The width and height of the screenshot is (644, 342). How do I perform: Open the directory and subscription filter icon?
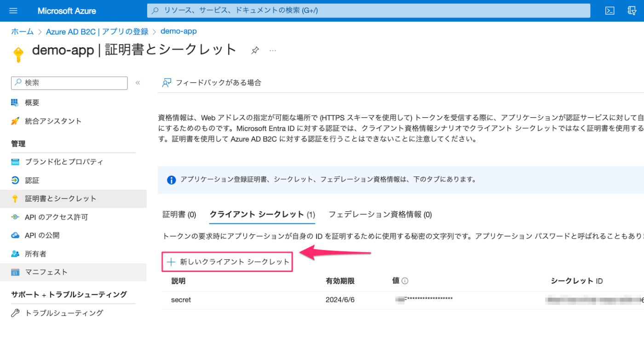[632, 11]
